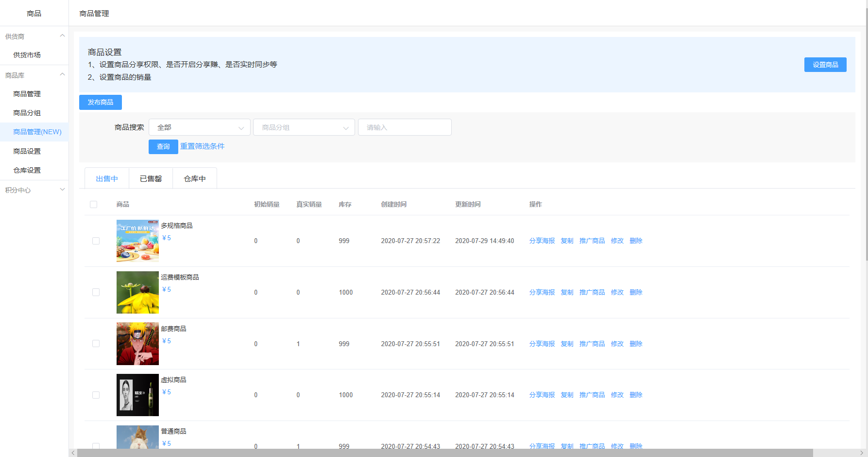Click the search keyword input field
Viewport: 868px width, 457px height.
pos(405,127)
